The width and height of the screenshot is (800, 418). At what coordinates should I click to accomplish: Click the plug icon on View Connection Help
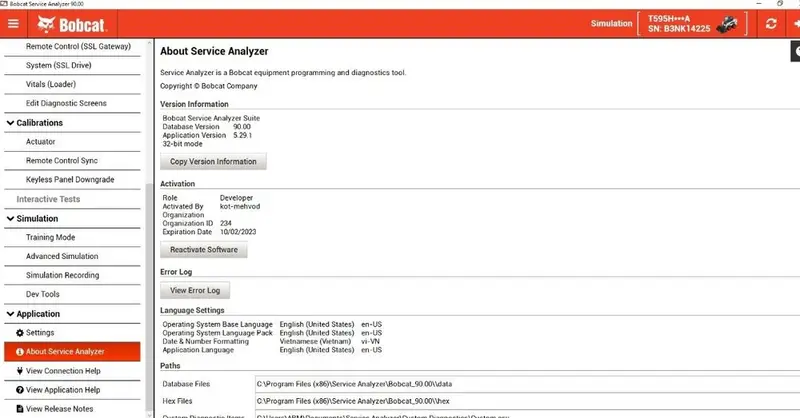click(x=20, y=371)
